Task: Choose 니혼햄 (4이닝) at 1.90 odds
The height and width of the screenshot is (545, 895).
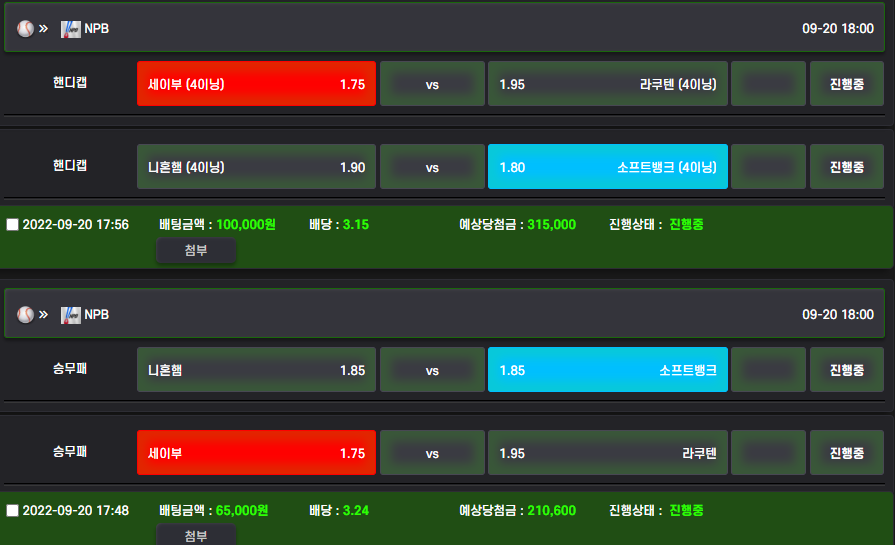Action: 256,167
